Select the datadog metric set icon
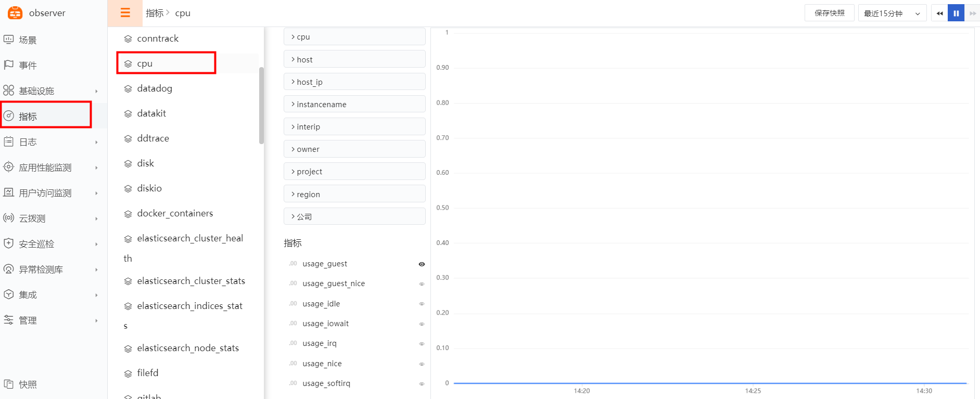This screenshot has height=399, width=980. tap(128, 89)
